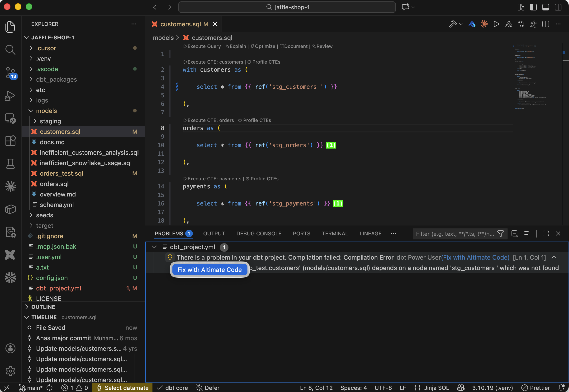Click the orange starburst icon in editor toolbar

point(484,24)
